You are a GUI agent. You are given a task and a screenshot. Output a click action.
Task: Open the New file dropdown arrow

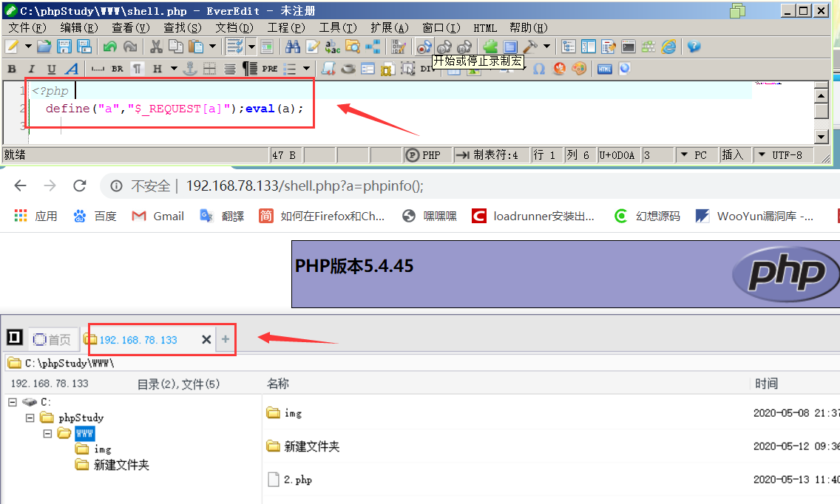tap(28, 47)
